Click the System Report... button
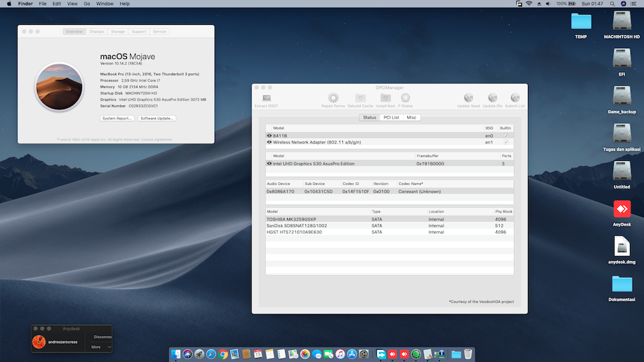The width and height of the screenshot is (644, 362). pos(117,118)
